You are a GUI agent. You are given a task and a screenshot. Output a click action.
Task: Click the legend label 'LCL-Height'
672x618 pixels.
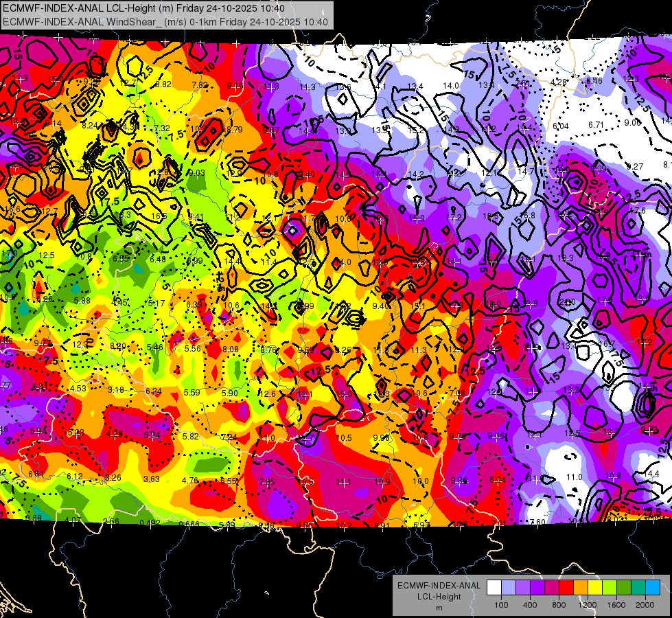[x=439, y=597]
